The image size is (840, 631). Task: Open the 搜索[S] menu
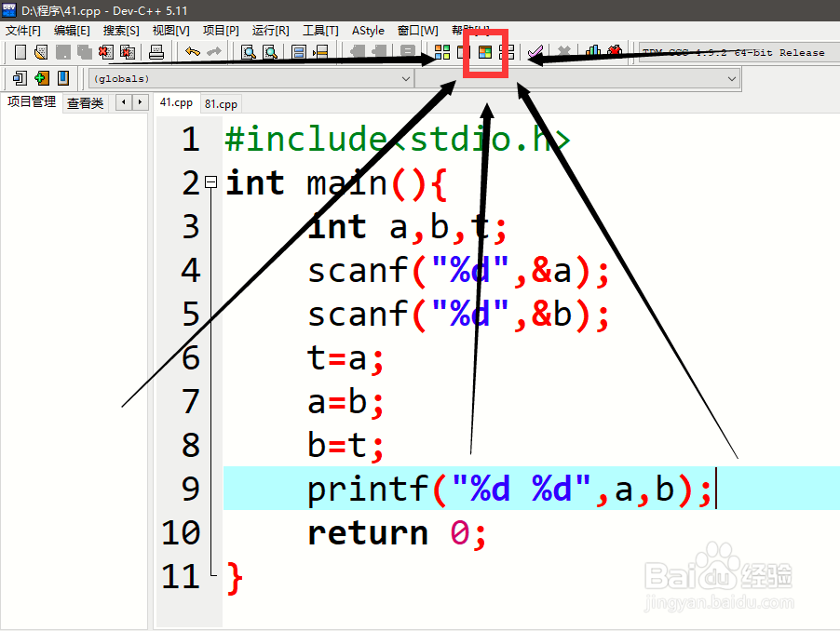(121, 31)
